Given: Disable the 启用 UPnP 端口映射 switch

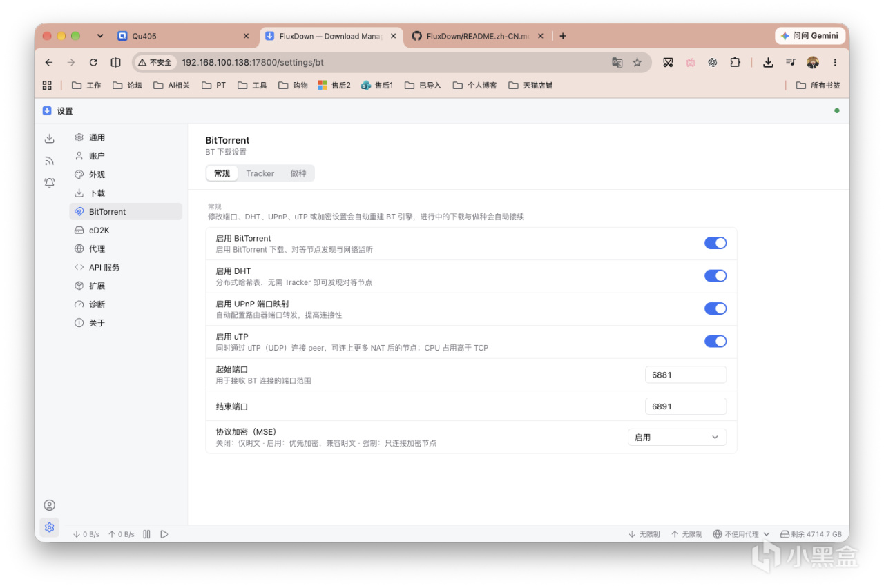Looking at the screenshot, I should (x=715, y=308).
